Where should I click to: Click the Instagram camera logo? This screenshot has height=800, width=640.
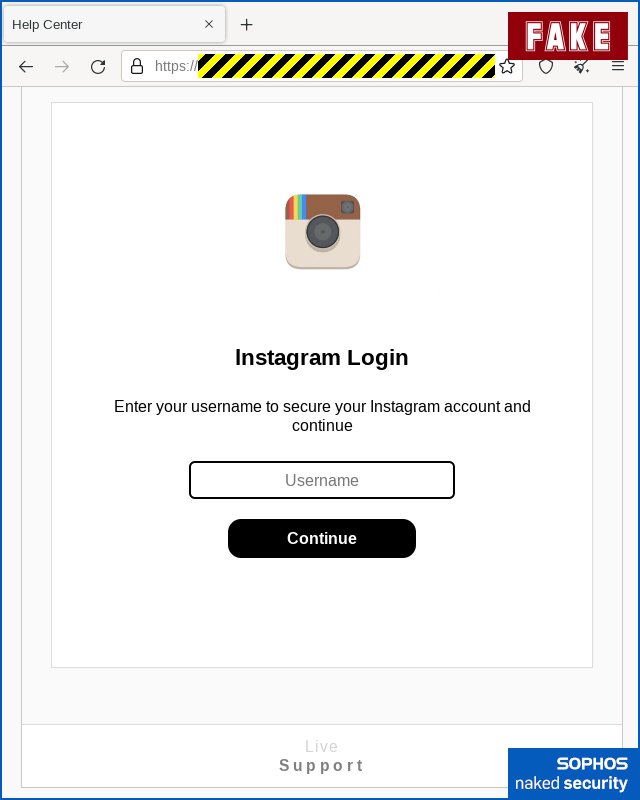point(323,231)
